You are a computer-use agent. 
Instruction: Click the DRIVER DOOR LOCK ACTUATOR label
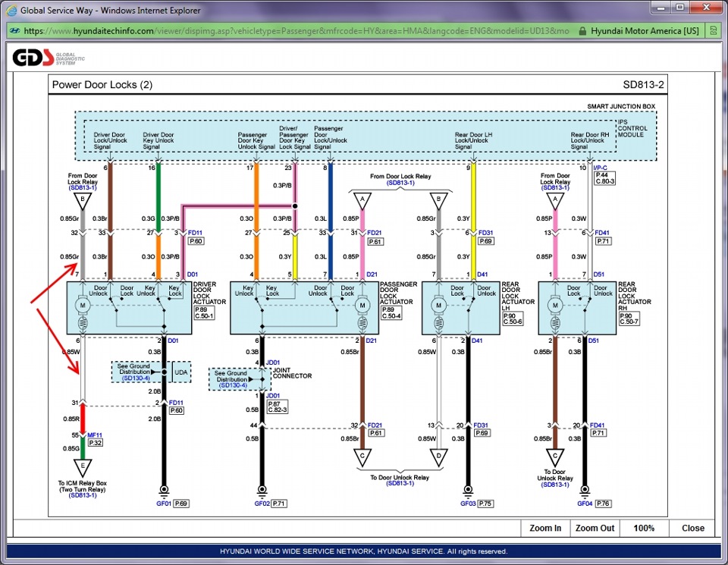209,293
